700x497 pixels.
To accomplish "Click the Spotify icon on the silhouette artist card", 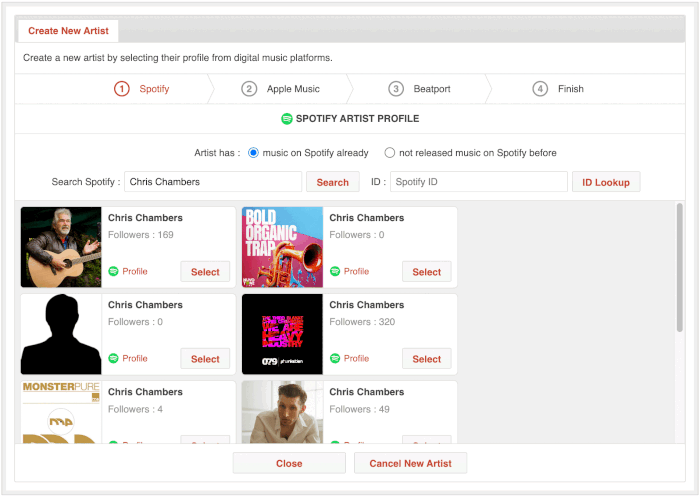I will [113, 358].
